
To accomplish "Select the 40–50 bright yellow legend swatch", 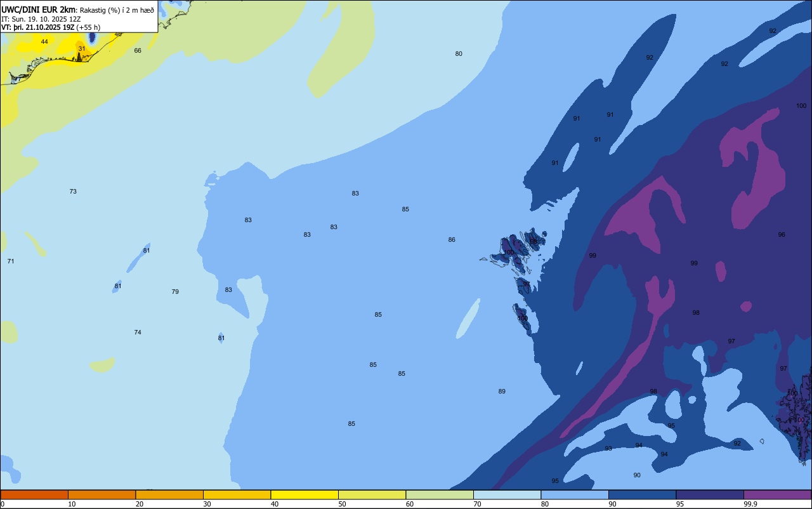I will click(x=304, y=494).
